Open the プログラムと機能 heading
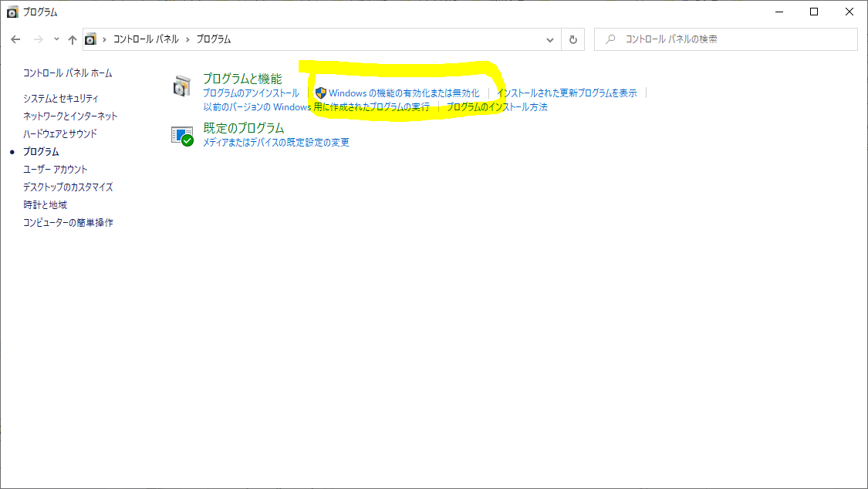The width and height of the screenshot is (868, 489). point(242,79)
